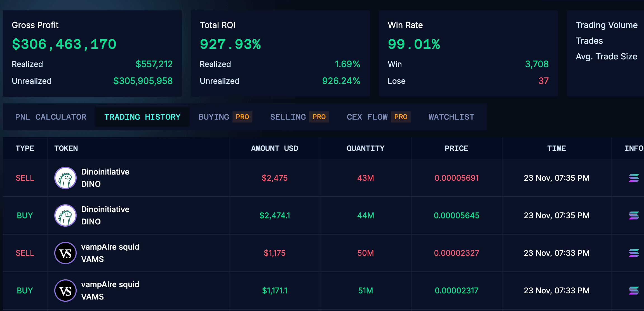The width and height of the screenshot is (644, 311).
Task: Open Solana explorer icon for VAMS sell row
Action: click(634, 253)
